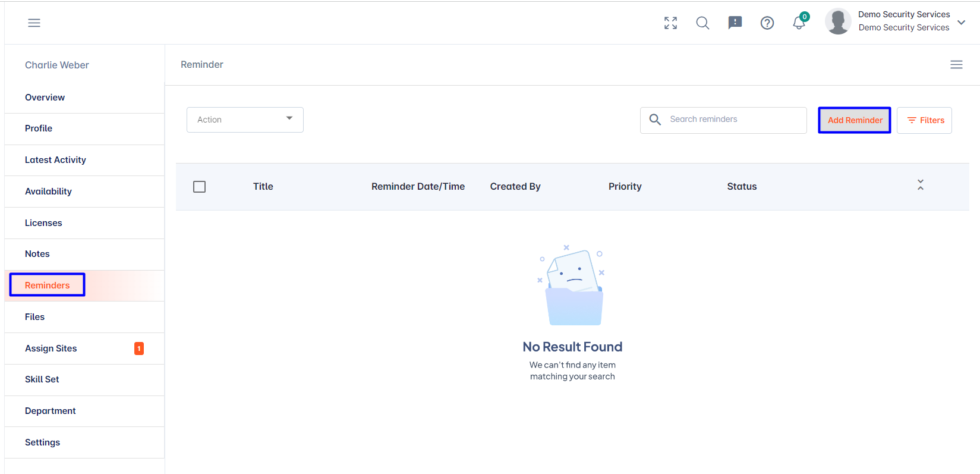This screenshot has width=980, height=474.
Task: Open the top bar search icon
Action: (702, 23)
